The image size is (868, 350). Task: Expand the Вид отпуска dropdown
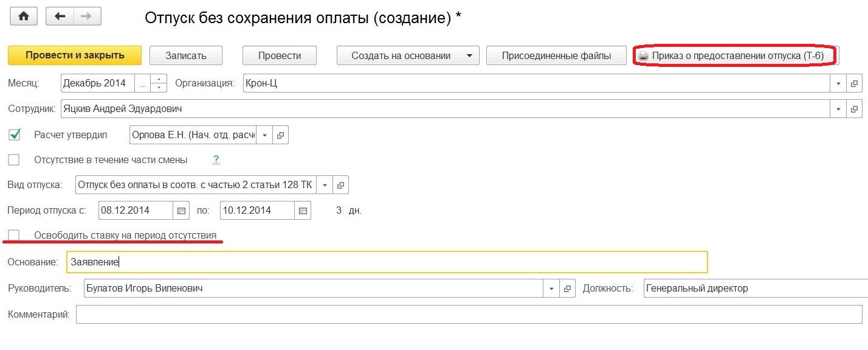point(326,185)
